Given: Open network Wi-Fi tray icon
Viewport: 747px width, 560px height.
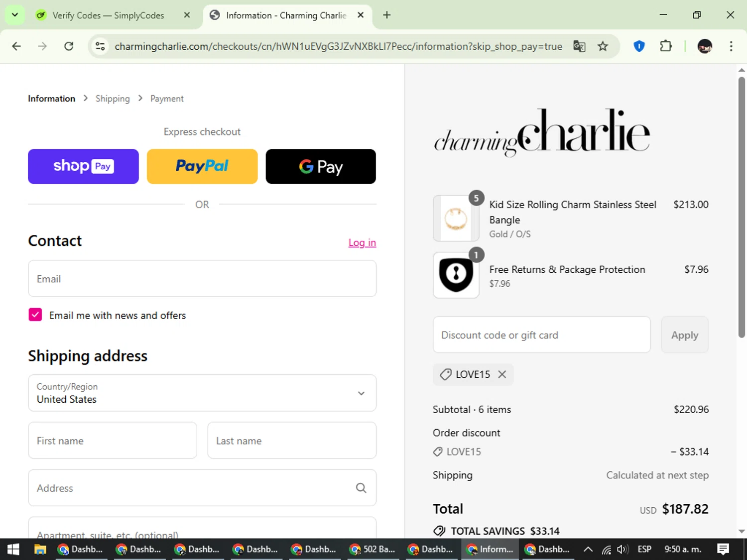Looking at the screenshot, I should pyautogui.click(x=606, y=549).
